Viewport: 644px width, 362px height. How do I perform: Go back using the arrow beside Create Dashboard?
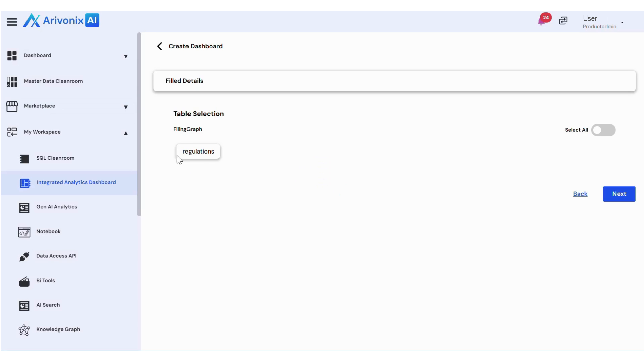pyautogui.click(x=160, y=46)
